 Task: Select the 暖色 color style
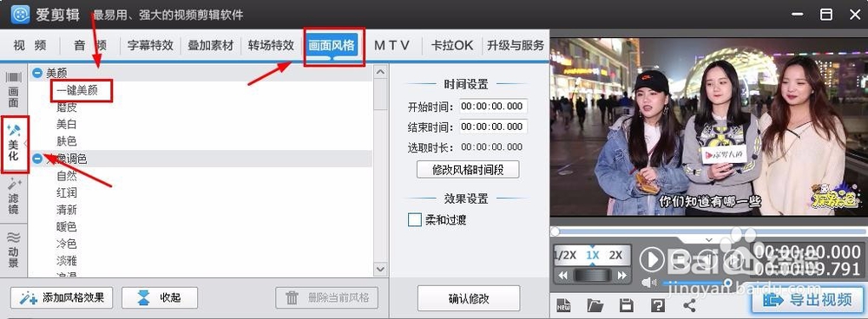(67, 226)
